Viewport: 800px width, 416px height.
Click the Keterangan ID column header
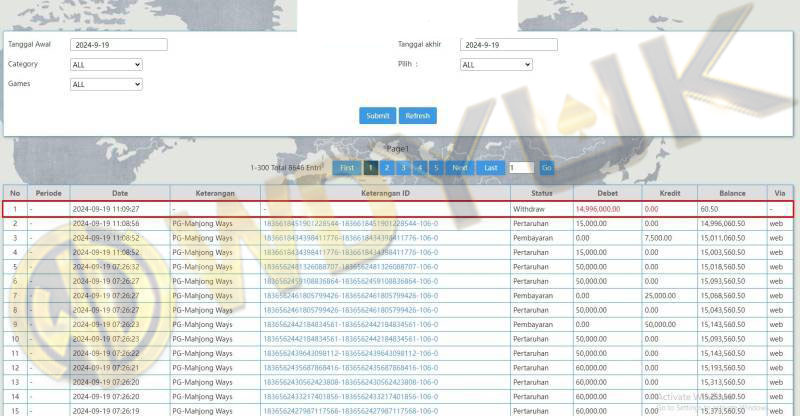385,193
